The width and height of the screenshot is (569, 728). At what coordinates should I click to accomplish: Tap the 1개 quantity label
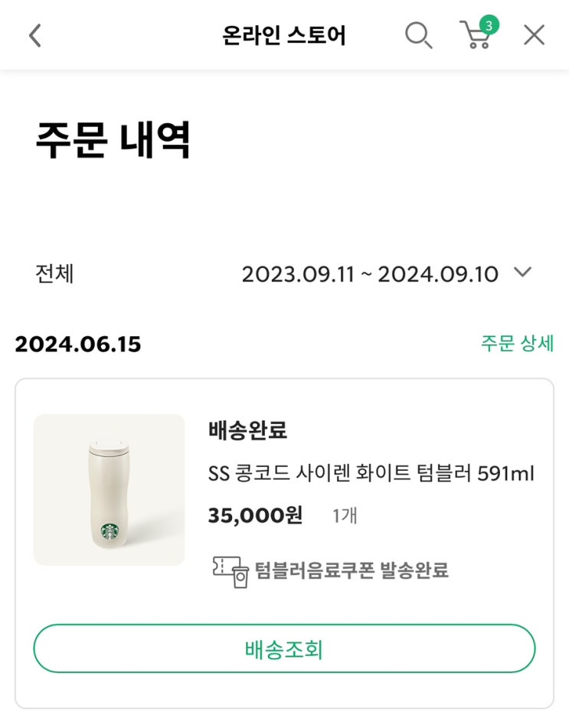click(x=345, y=517)
